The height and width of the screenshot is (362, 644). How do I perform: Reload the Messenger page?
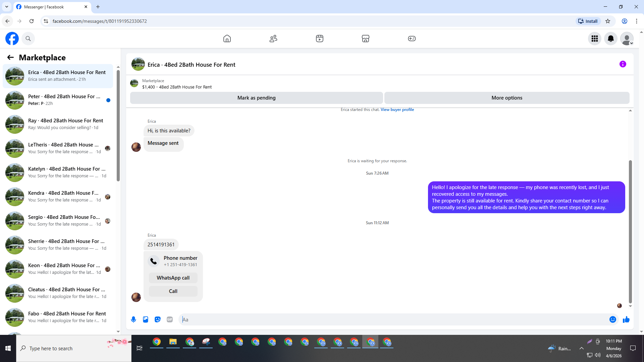pos(32,21)
